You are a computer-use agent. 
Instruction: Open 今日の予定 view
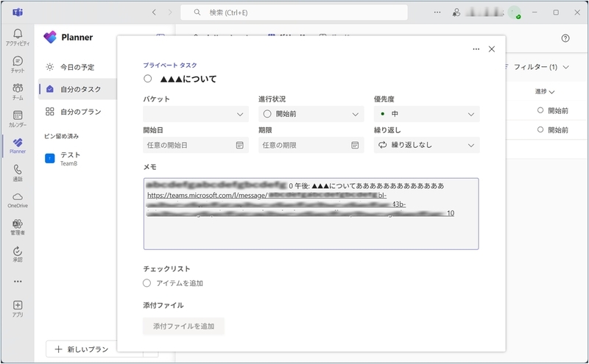coord(77,67)
